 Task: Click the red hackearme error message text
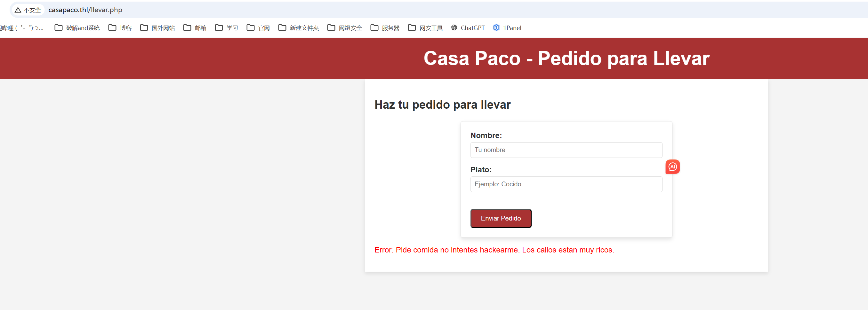click(x=494, y=250)
